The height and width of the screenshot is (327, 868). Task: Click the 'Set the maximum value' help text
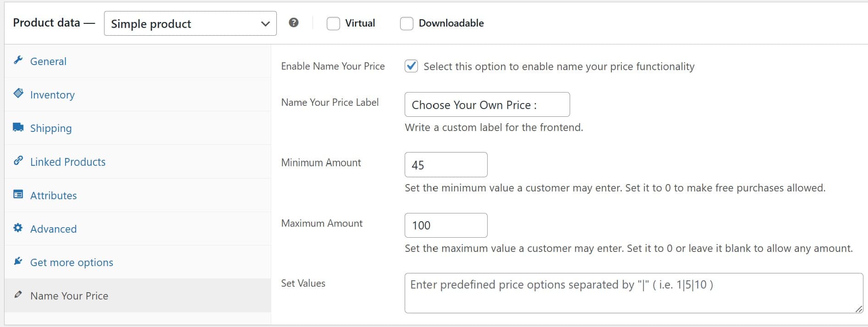coord(628,248)
